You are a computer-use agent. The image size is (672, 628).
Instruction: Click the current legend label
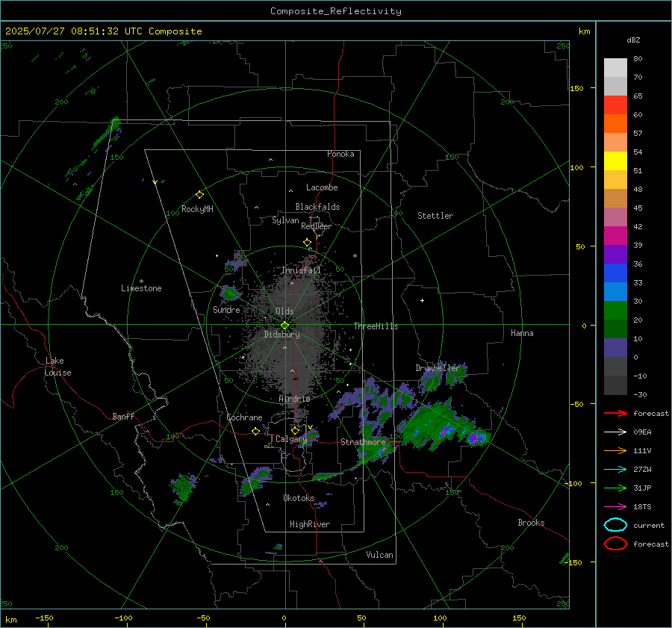point(649,526)
